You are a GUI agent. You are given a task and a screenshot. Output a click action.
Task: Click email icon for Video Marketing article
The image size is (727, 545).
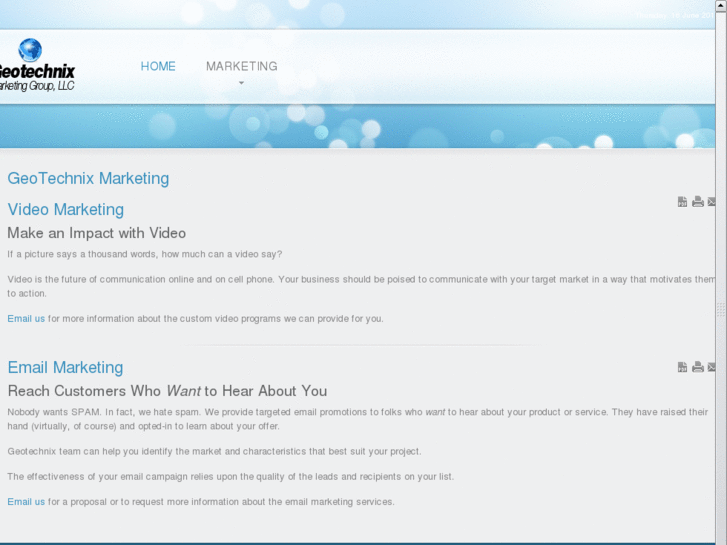(711, 202)
